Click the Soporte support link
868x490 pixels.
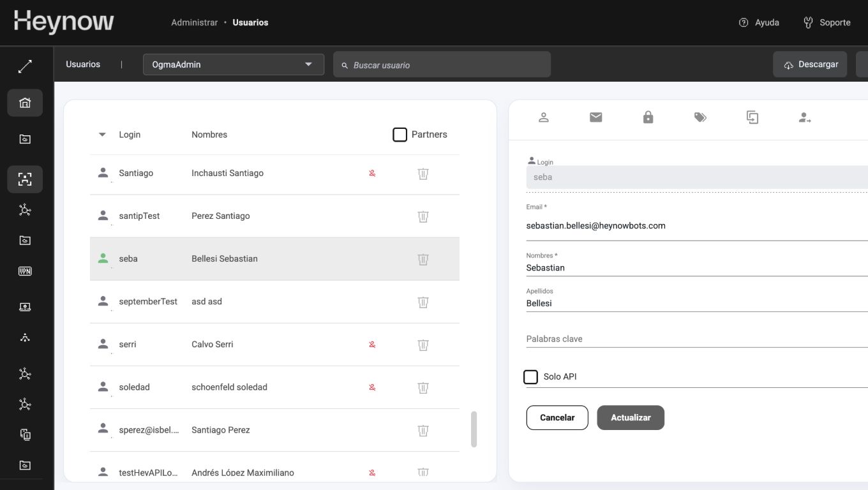click(827, 23)
